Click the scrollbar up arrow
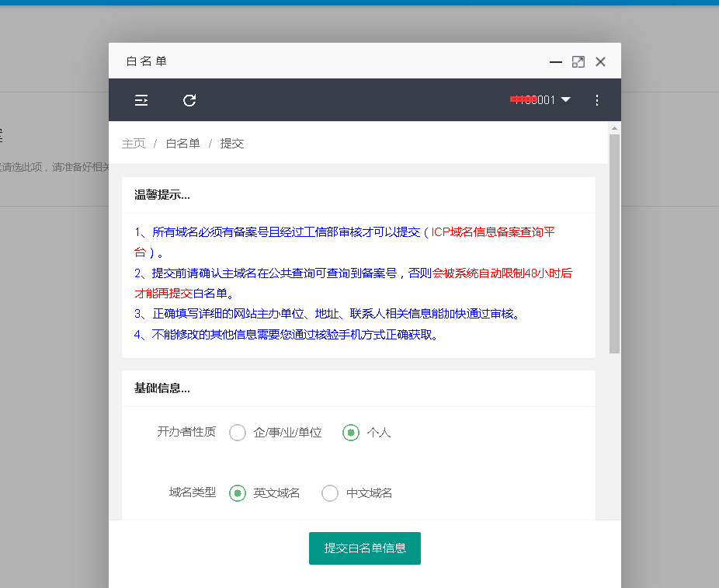 coord(614,128)
